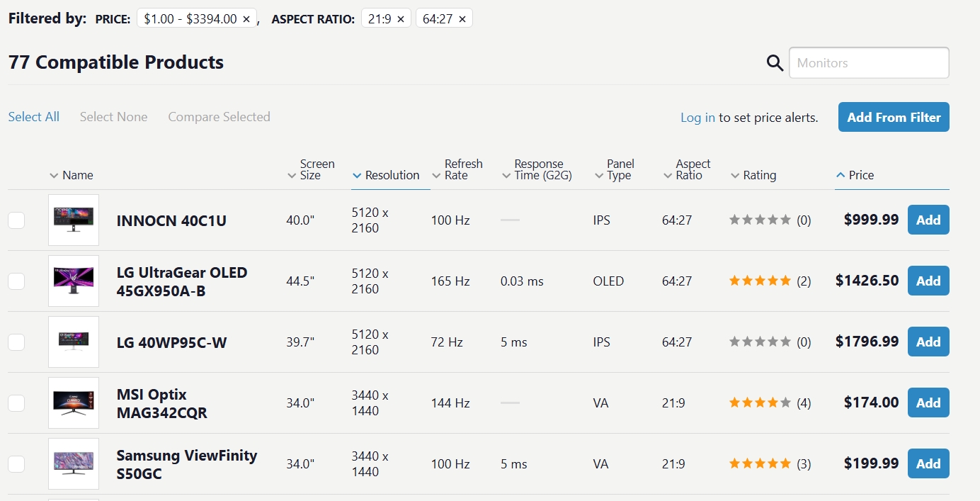Click the search magnifier icon
980x501 pixels.
click(x=775, y=63)
